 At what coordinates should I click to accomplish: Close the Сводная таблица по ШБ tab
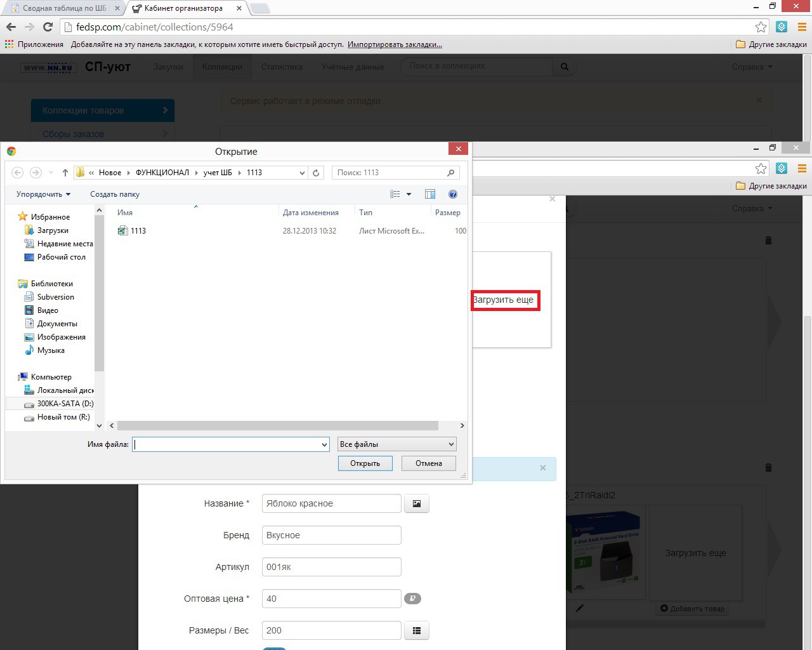coord(117,8)
